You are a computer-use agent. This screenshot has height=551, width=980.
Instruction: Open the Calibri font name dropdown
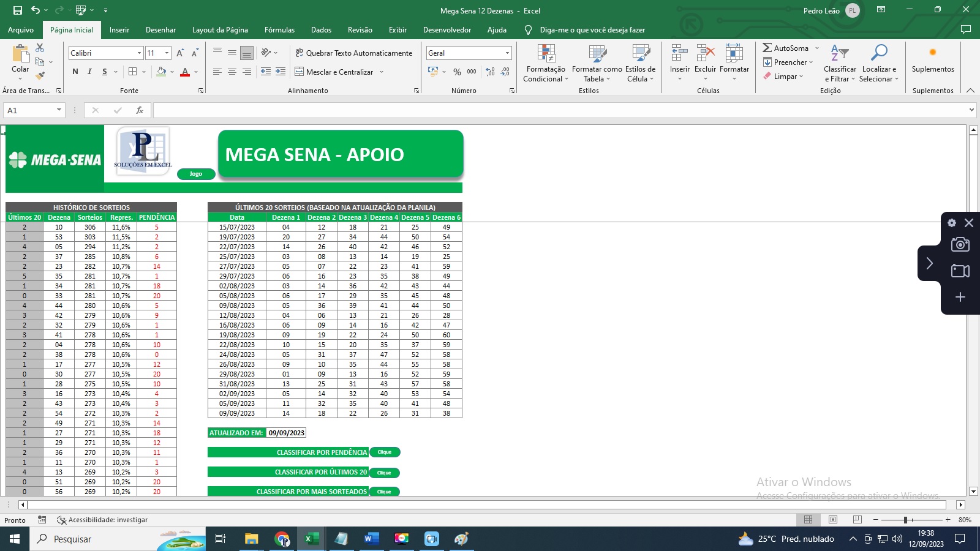[139, 53]
